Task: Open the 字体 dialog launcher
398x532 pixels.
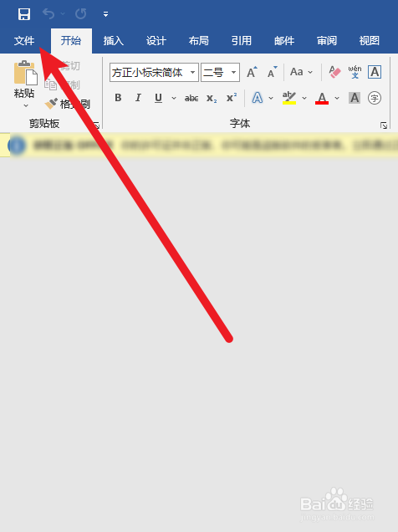Action: 384,125
